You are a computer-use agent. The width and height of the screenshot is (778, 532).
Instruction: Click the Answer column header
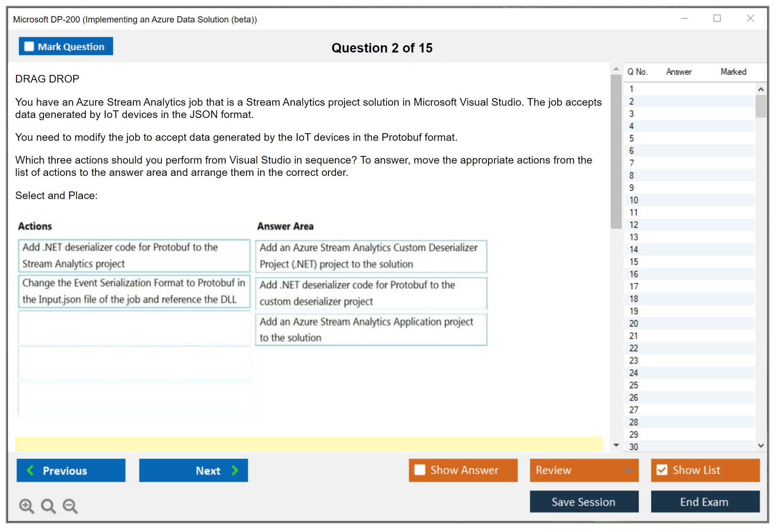coord(678,72)
